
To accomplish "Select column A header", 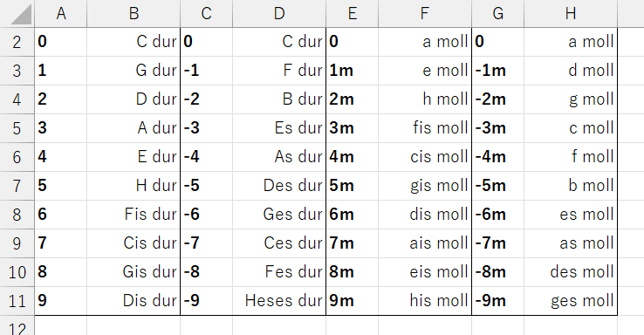I will pos(61,14).
